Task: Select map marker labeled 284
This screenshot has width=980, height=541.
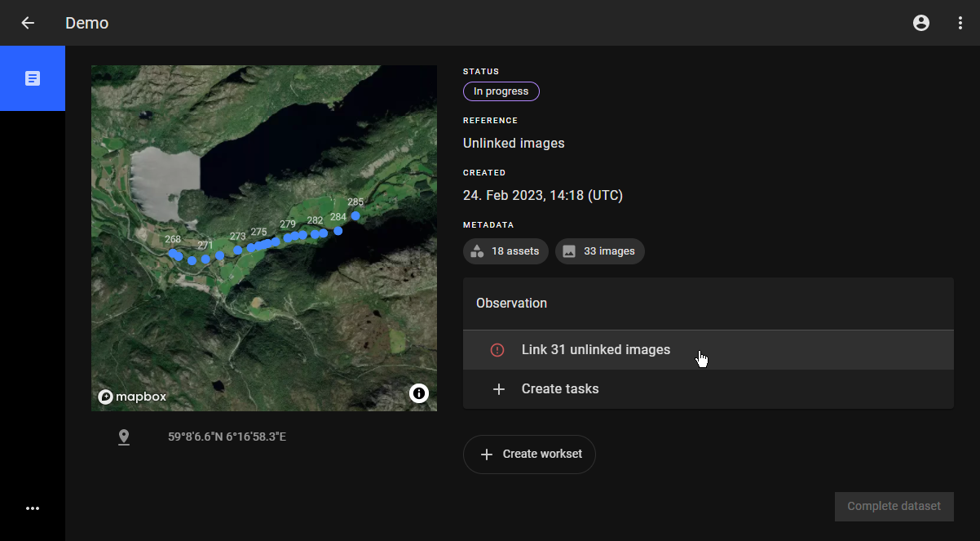Action: point(338,231)
